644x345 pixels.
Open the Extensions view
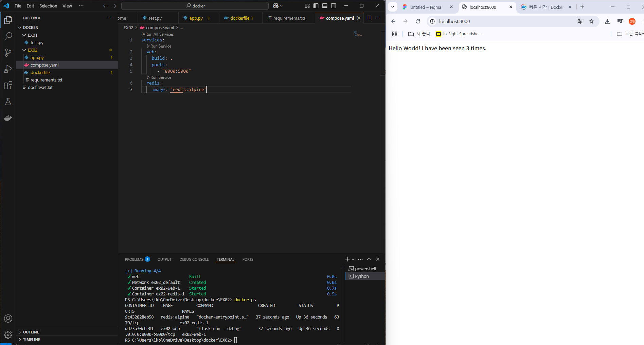pyautogui.click(x=8, y=85)
